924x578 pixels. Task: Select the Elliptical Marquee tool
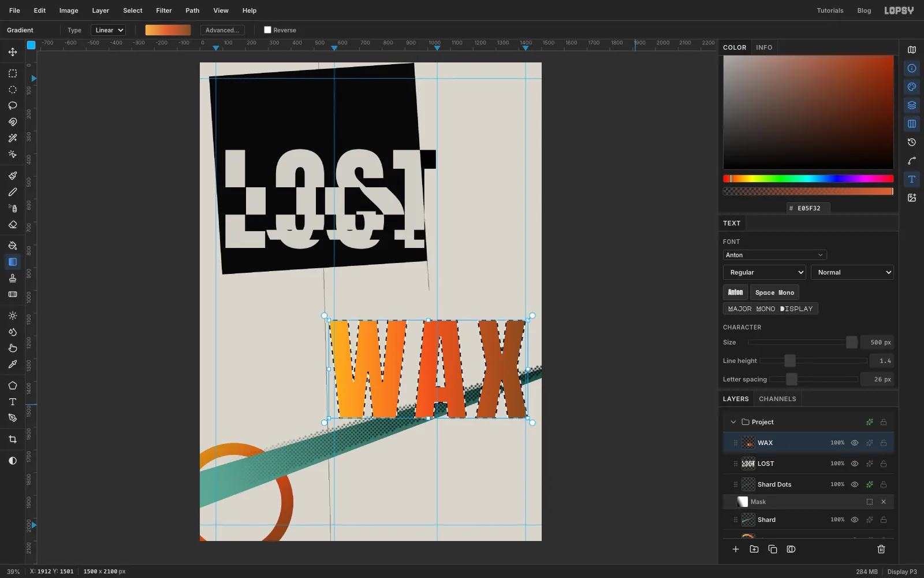click(13, 90)
